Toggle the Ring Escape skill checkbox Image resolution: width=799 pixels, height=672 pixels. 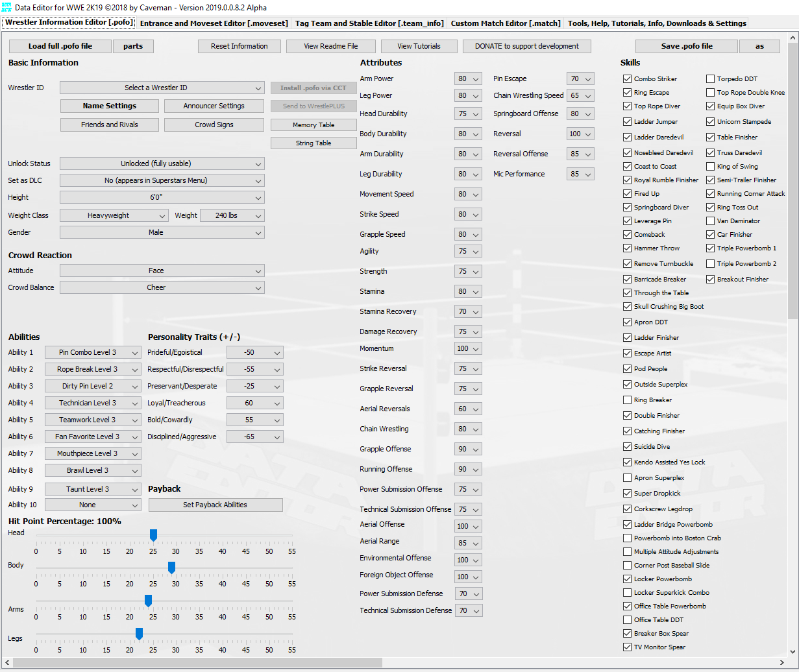(x=627, y=93)
